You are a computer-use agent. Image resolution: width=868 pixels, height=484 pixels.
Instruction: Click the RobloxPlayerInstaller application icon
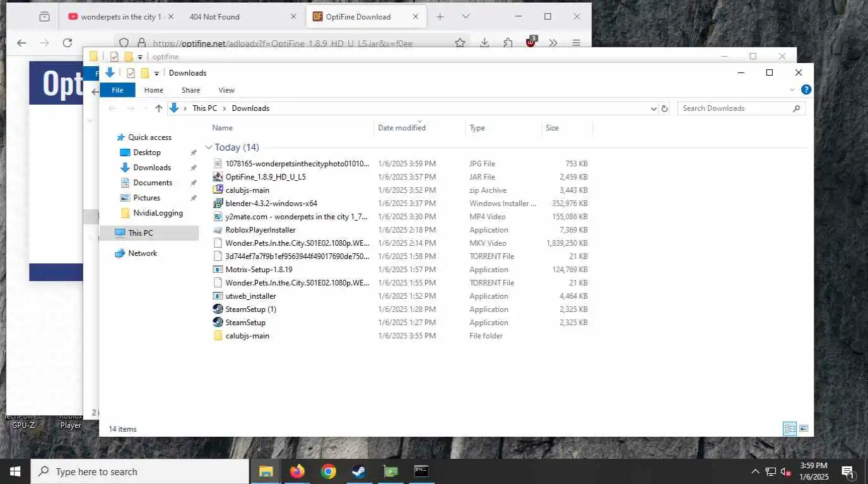pyautogui.click(x=218, y=230)
